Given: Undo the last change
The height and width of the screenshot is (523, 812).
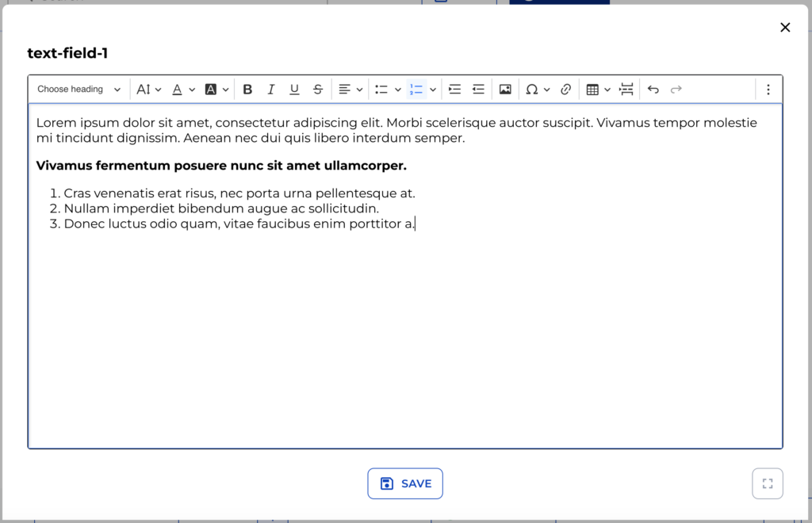Looking at the screenshot, I should click(653, 89).
